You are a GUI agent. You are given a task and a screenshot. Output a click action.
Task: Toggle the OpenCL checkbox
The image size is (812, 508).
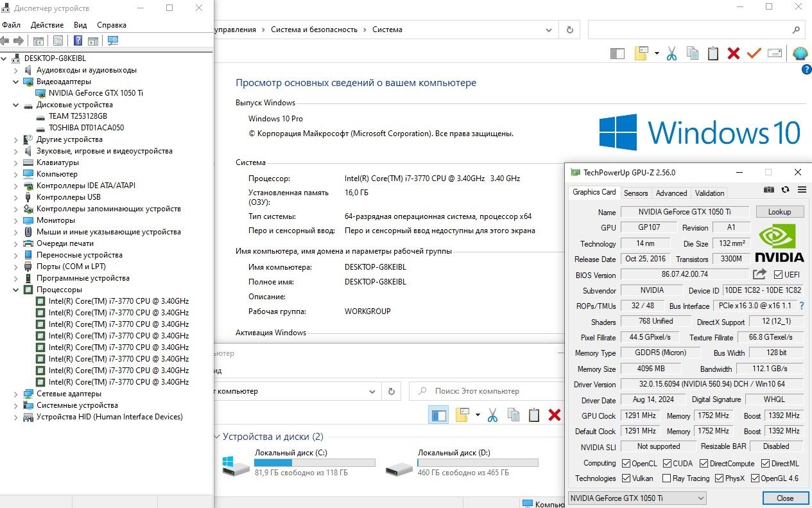pyautogui.click(x=626, y=463)
